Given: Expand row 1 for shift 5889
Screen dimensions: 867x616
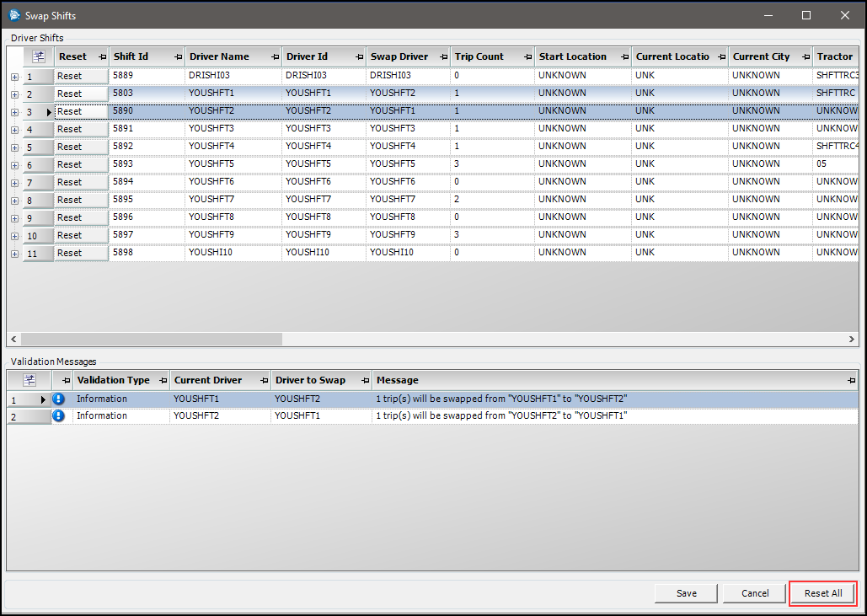Looking at the screenshot, I should [x=15, y=77].
